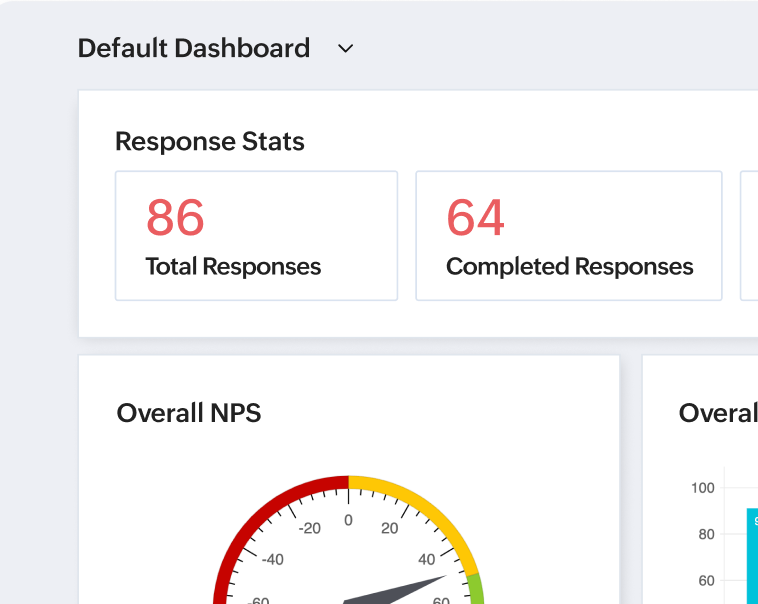Click the chart axis label 60
The image size is (758, 604).
(706, 580)
